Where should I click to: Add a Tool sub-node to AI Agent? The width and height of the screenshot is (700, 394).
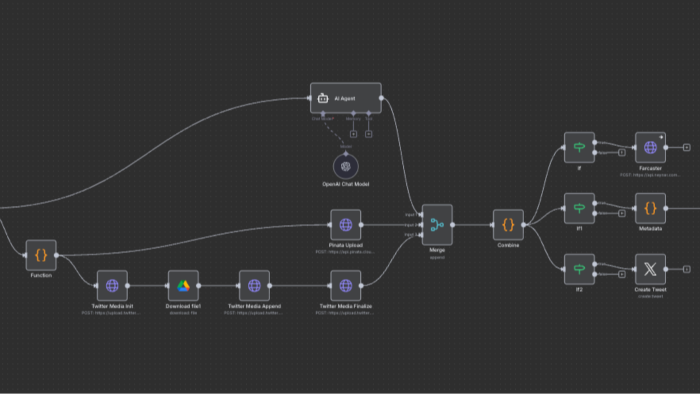point(368,134)
